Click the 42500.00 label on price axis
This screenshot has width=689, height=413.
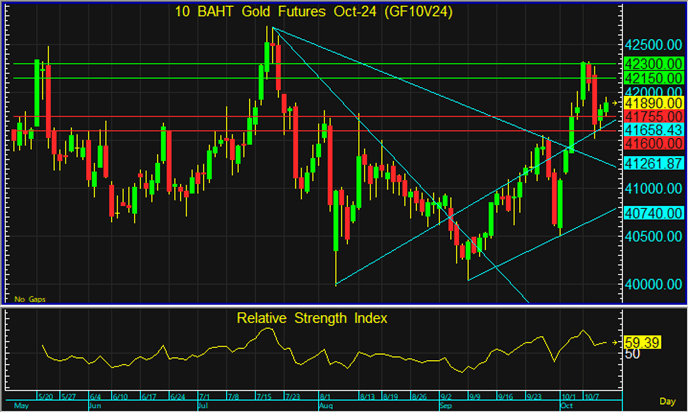[x=653, y=46]
